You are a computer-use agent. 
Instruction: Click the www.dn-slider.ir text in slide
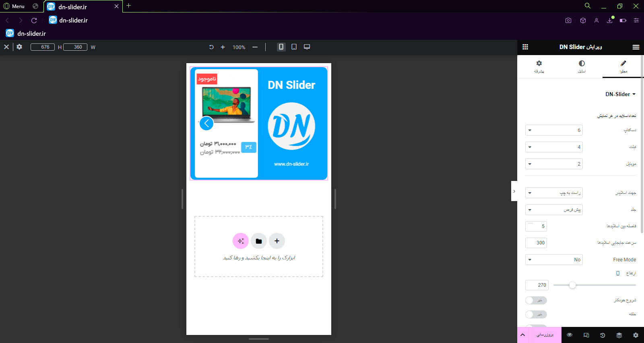291,164
